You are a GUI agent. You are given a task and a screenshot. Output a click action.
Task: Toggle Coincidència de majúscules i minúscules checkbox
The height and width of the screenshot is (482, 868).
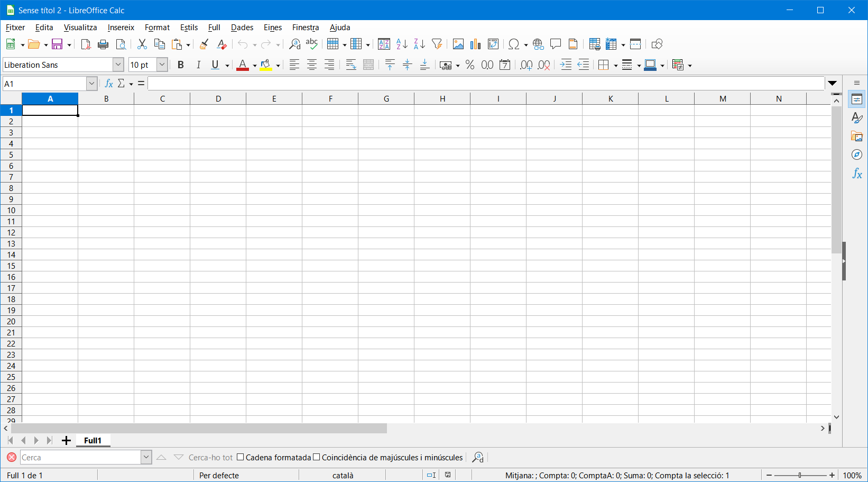pos(317,458)
